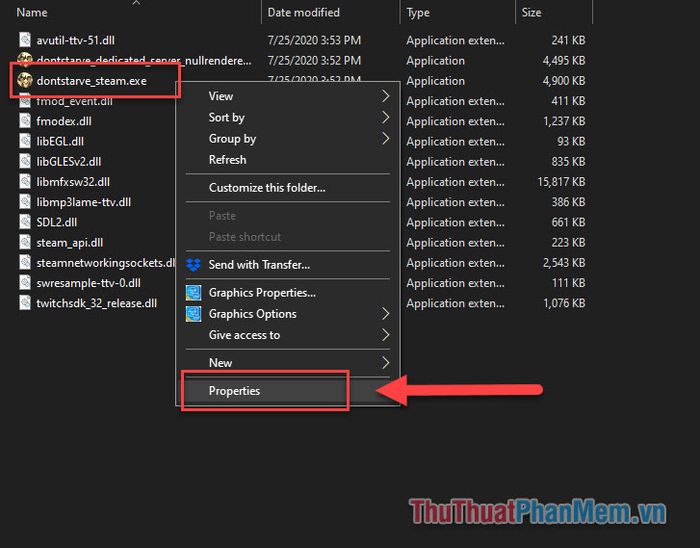The image size is (700, 548).
Task: Click the libEGL.dll file icon
Action: click(25, 141)
